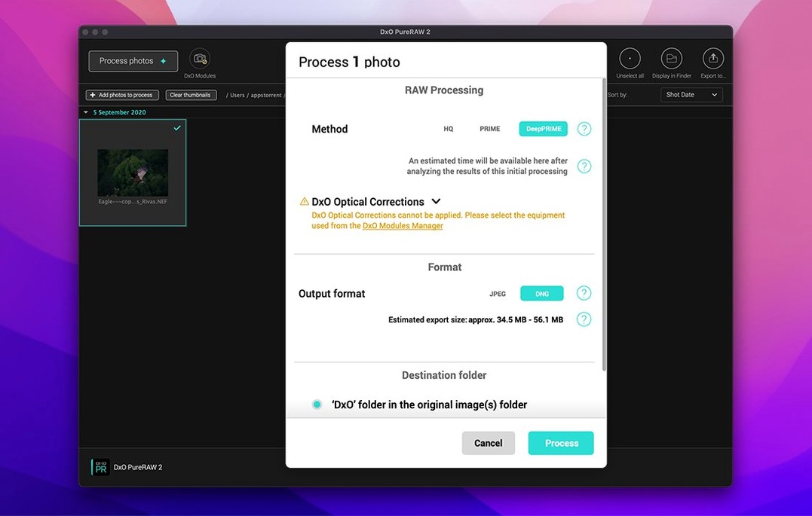Click the Process photos button
This screenshot has width=812, height=516.
(x=133, y=61)
